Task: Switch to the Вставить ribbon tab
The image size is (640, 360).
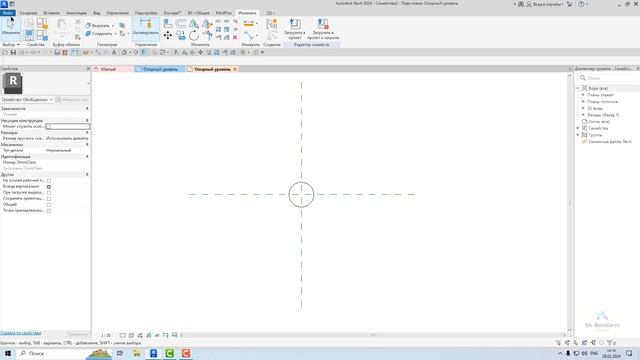Action: (51, 13)
